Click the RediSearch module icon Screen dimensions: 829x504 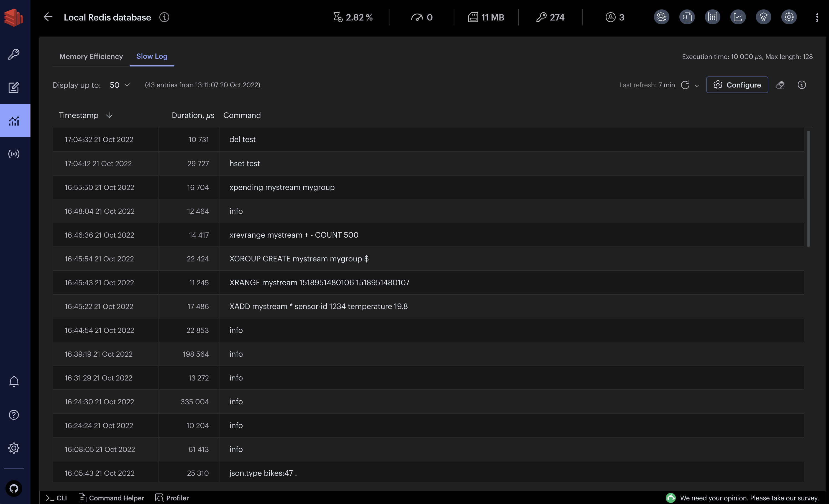661,17
